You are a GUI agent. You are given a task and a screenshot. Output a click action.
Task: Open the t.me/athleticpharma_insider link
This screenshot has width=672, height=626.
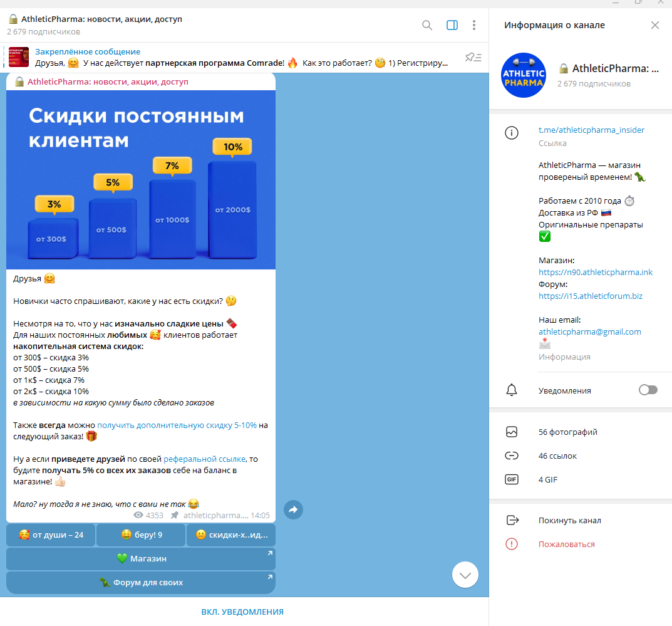click(x=591, y=130)
